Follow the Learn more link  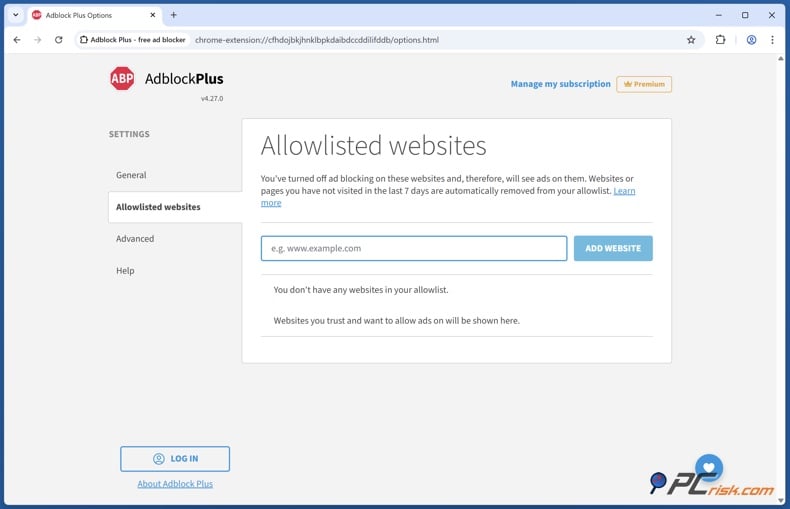pos(624,191)
